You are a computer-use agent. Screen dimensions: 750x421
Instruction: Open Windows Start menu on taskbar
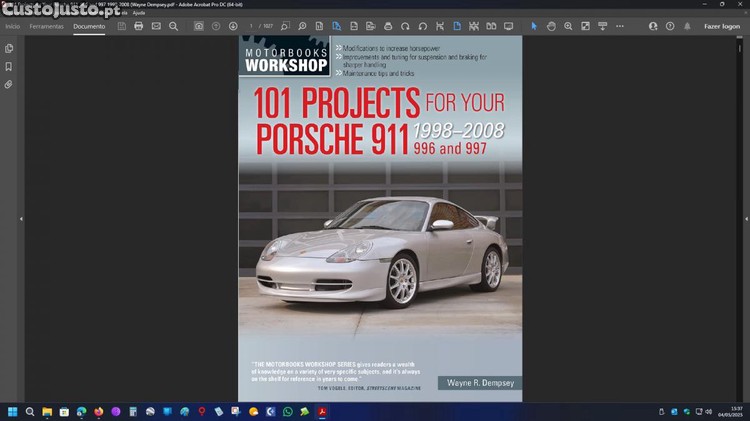coord(13,411)
